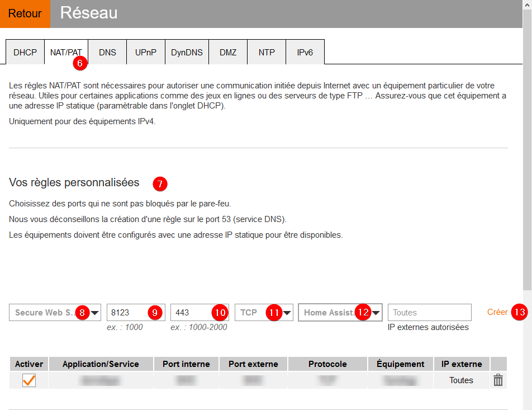Screen dimensions: 532x410
Task: Click the Créer link to add the rule
Action: 497,312
